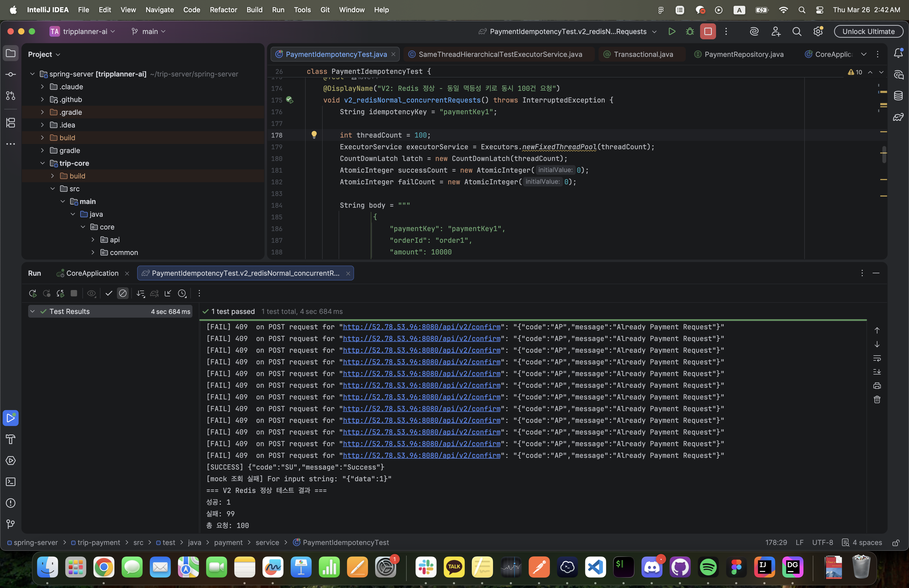Click the run gutter icon on line 175
The image size is (909, 588).
pyautogui.click(x=289, y=100)
